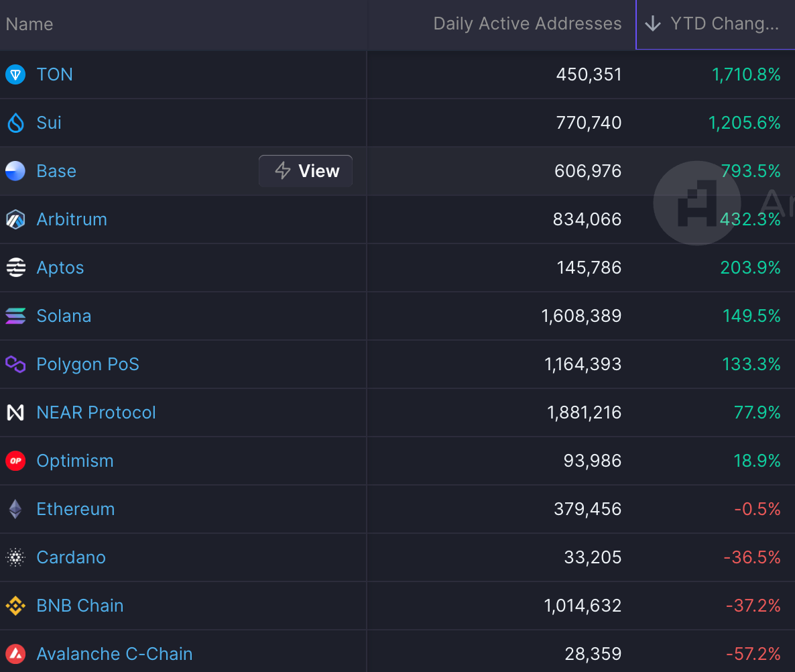The height and width of the screenshot is (672, 795).
Task: Click the Avalanche C-Chain logo icon
Action: [x=15, y=654]
